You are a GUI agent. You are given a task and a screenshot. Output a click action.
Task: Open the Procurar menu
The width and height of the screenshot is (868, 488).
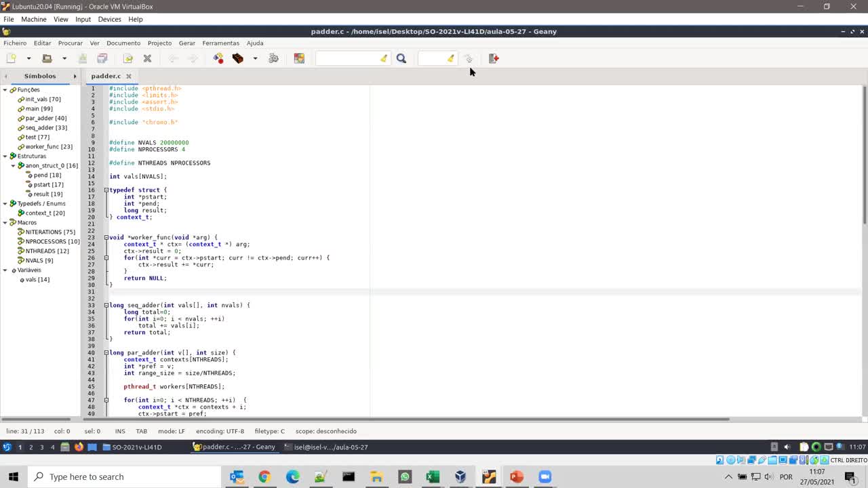(71, 43)
